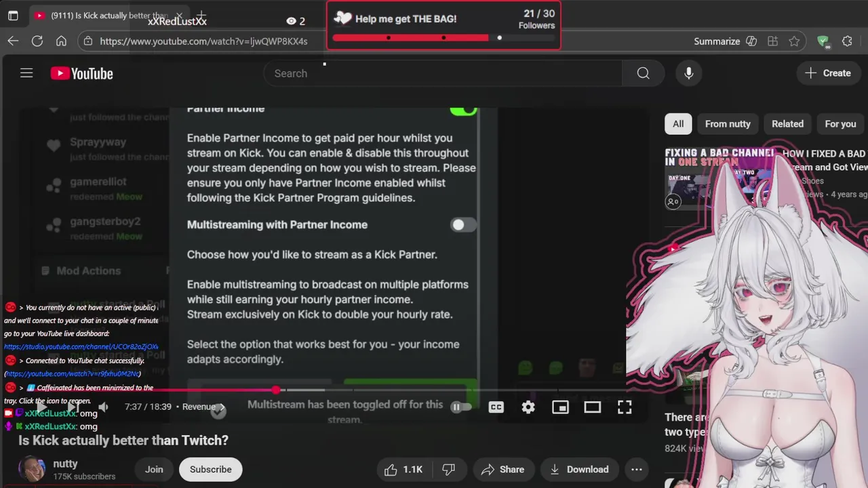Open the FIXING A BAD CHANNEL thumbnail
Image resolution: width=868 pixels, height=488 pixels.
point(720,178)
